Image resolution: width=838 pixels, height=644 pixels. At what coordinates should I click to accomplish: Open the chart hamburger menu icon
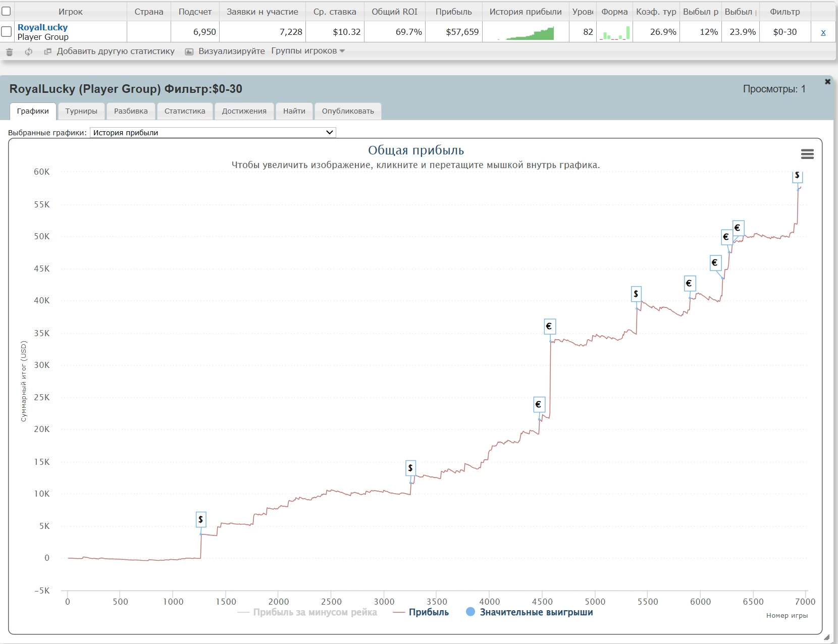(807, 154)
